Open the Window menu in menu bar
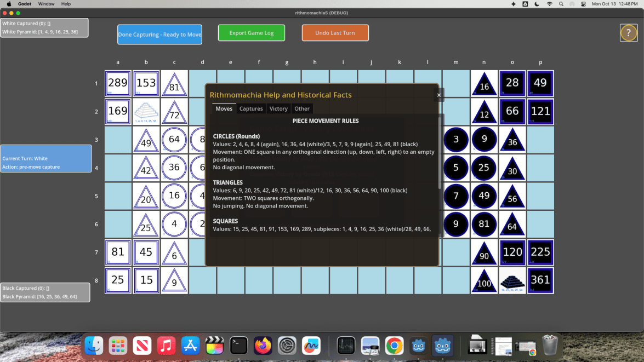Screen dimensions: 644x362 (46, 4)
